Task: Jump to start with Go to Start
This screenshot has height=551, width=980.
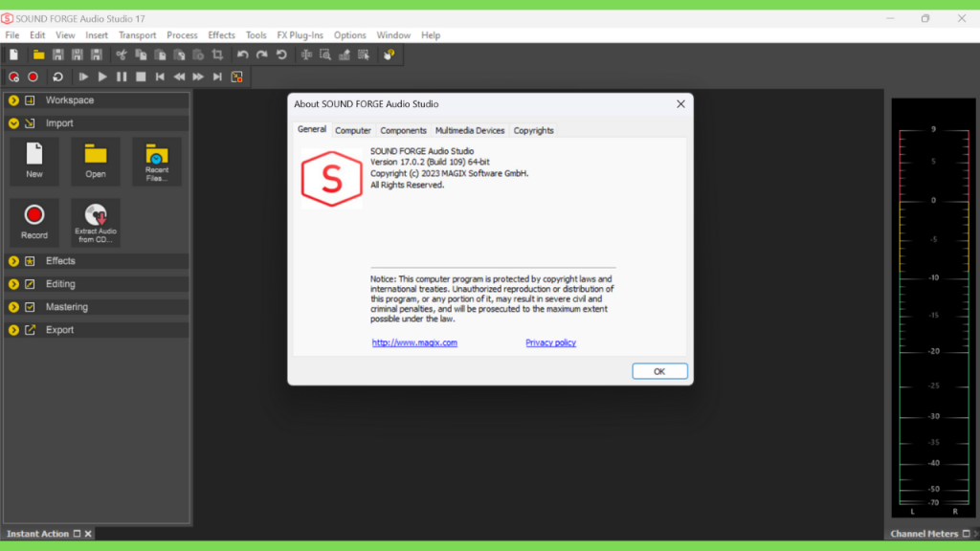Action: click(160, 77)
